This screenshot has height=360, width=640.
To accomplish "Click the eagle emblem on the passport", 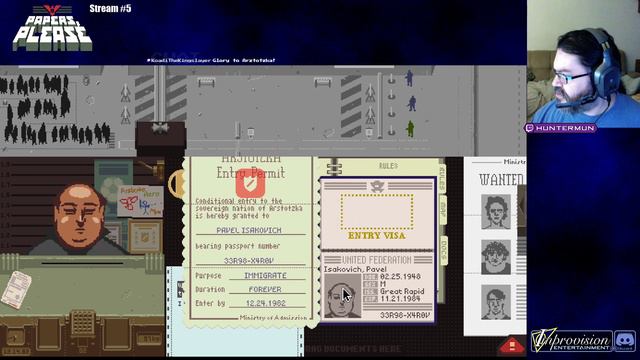I will click(x=377, y=187).
